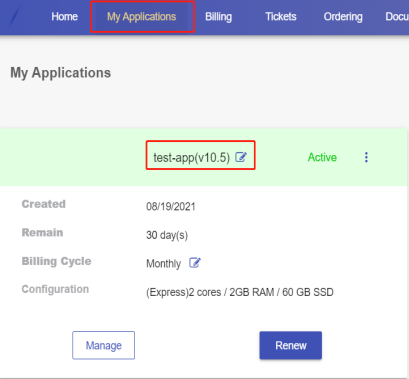Click the Active status label
This screenshot has width=409, height=379.
click(322, 157)
